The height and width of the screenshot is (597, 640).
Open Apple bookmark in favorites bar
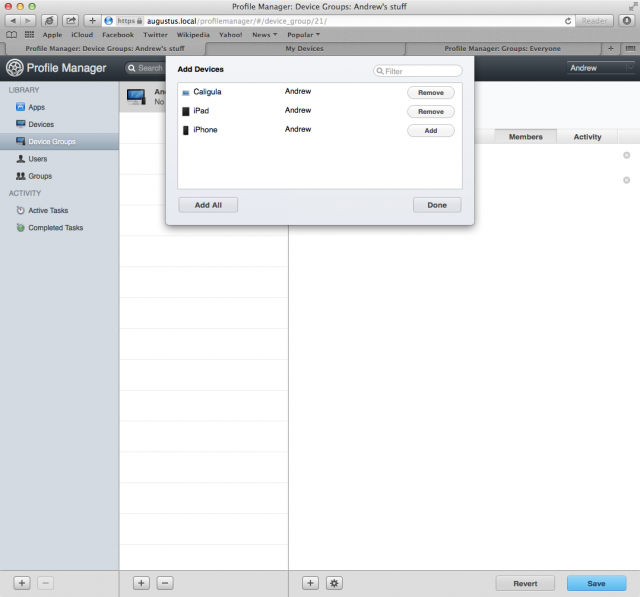pos(52,35)
